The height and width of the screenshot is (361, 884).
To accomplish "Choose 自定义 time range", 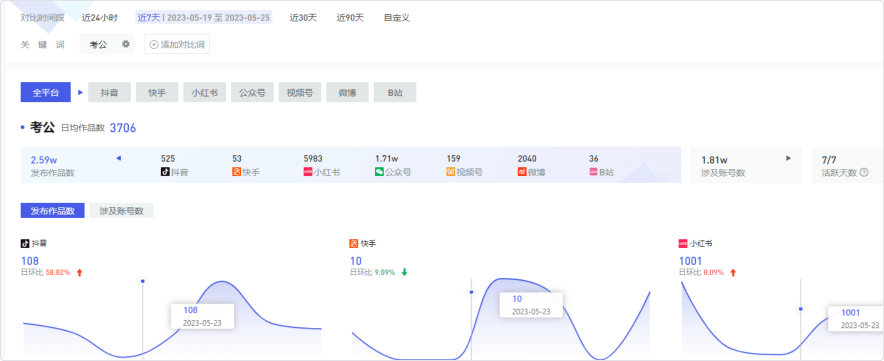I will click(x=397, y=17).
